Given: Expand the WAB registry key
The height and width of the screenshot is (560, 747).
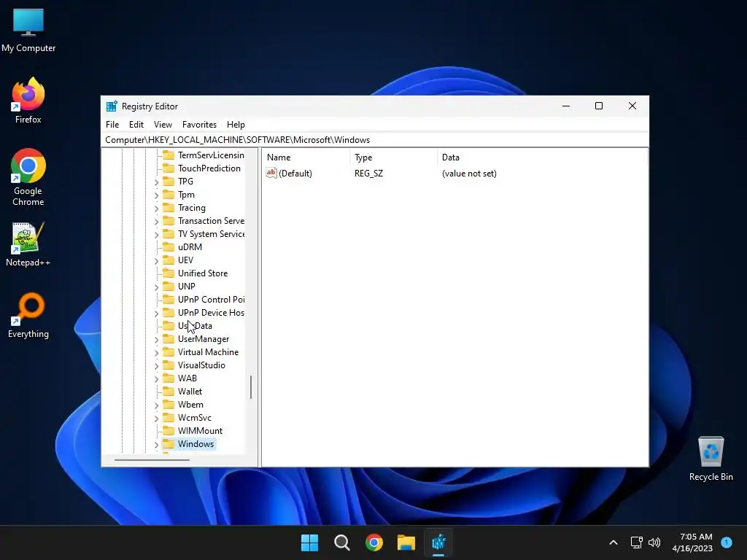Looking at the screenshot, I should (x=156, y=378).
